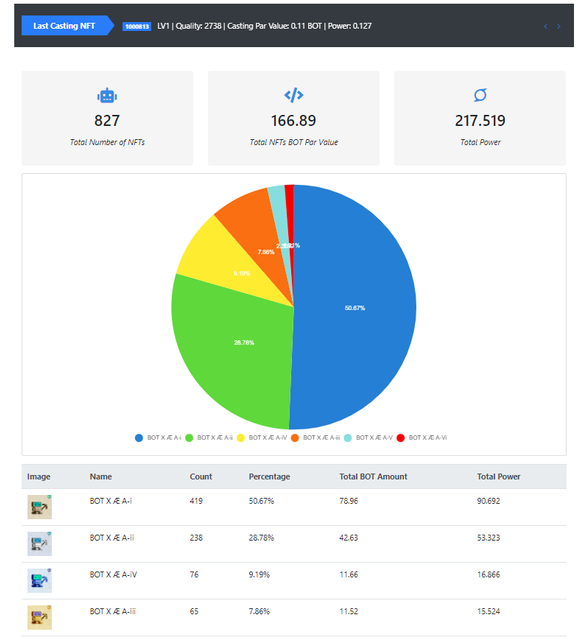Toggle BOT X Æ A-V teal legend entry
586x640 pixels.
pos(368,438)
